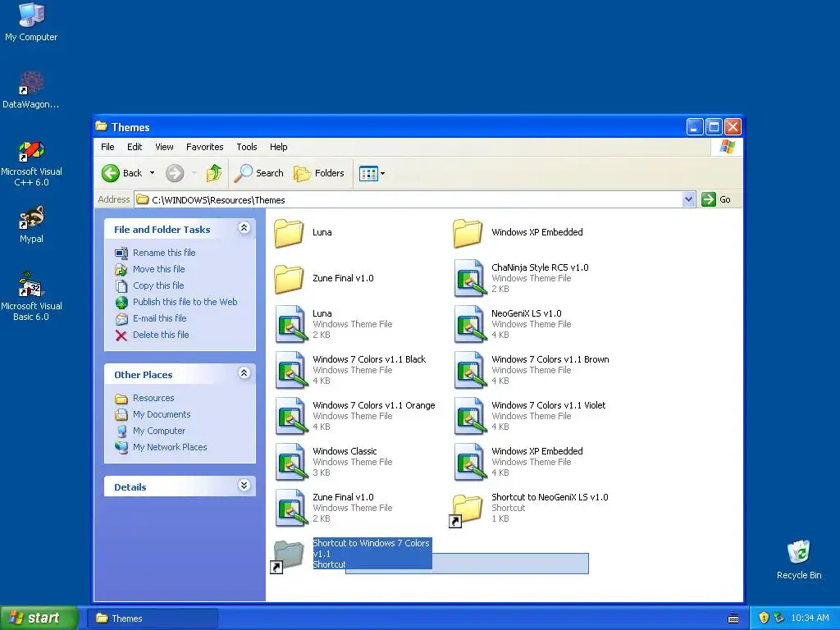Screen dimensions: 840x630
Task: Click the Up folder toolbar icon
Action: tap(214, 173)
